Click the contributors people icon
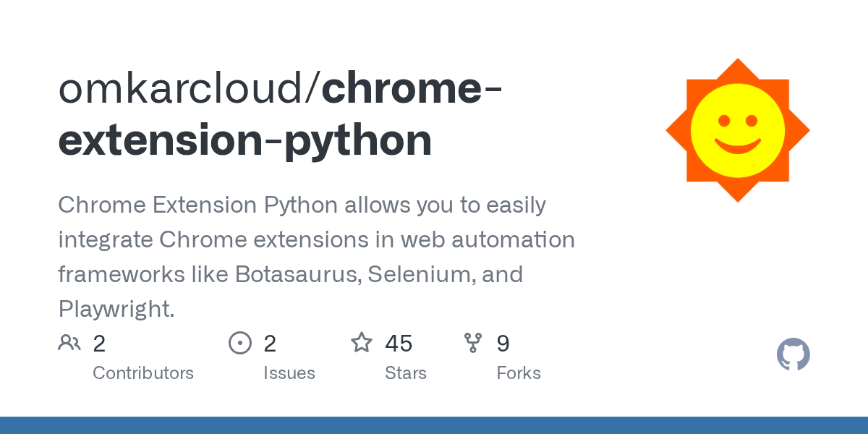 [69, 343]
